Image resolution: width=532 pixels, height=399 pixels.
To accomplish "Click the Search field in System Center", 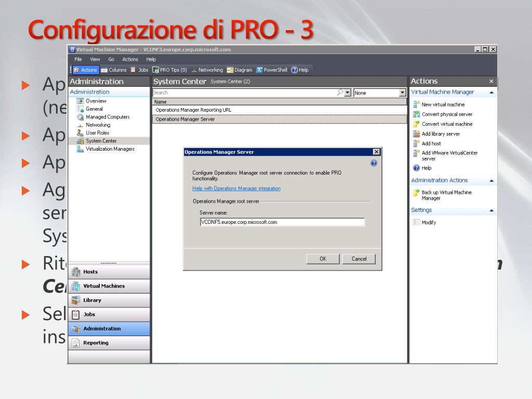I will [x=244, y=92].
